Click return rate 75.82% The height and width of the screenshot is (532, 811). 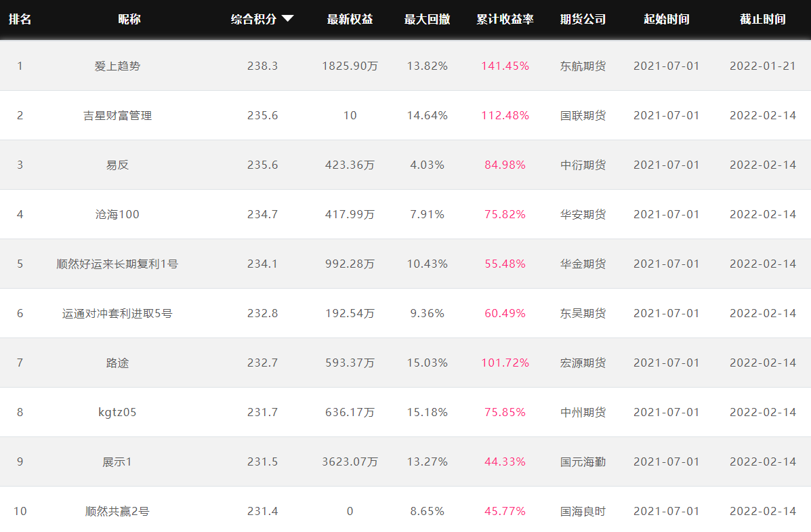[x=505, y=214]
